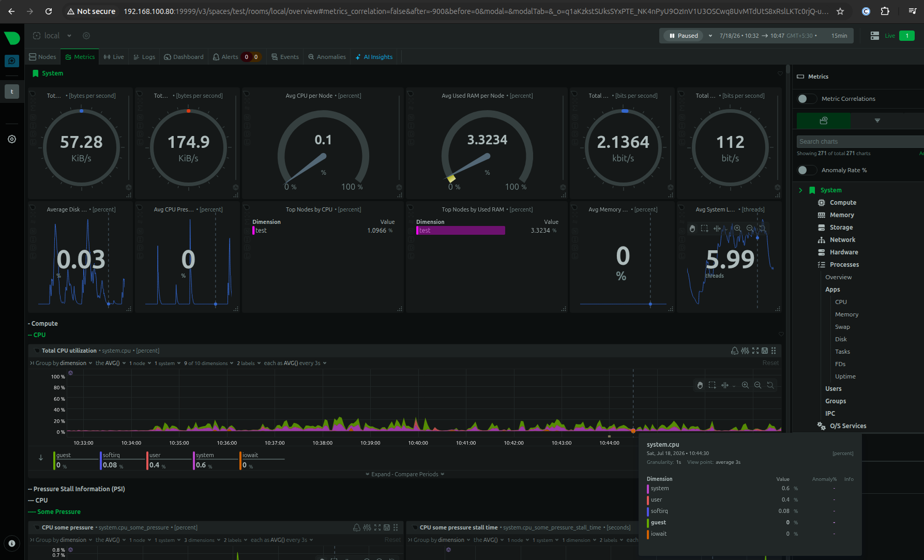Open '9 of 10 dimensions' dropdown

pos(209,363)
